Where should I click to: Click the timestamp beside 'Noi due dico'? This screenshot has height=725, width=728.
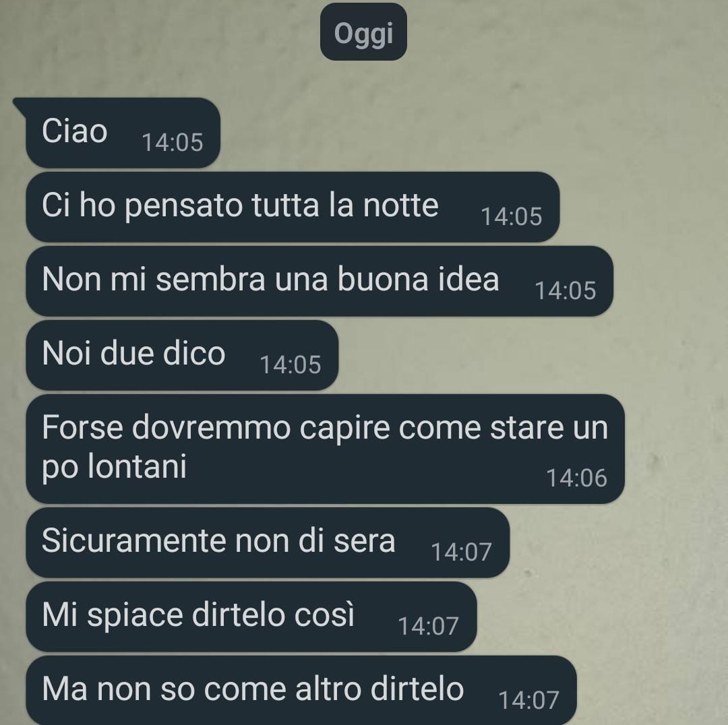coord(291,365)
